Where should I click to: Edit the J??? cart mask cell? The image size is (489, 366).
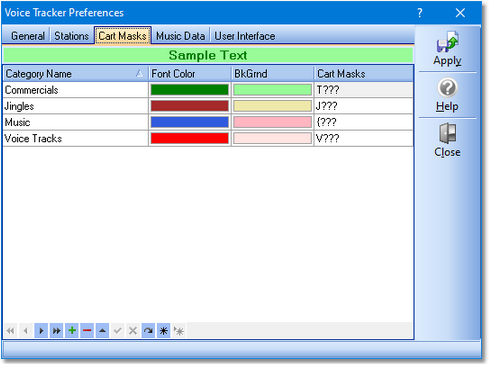(363, 106)
